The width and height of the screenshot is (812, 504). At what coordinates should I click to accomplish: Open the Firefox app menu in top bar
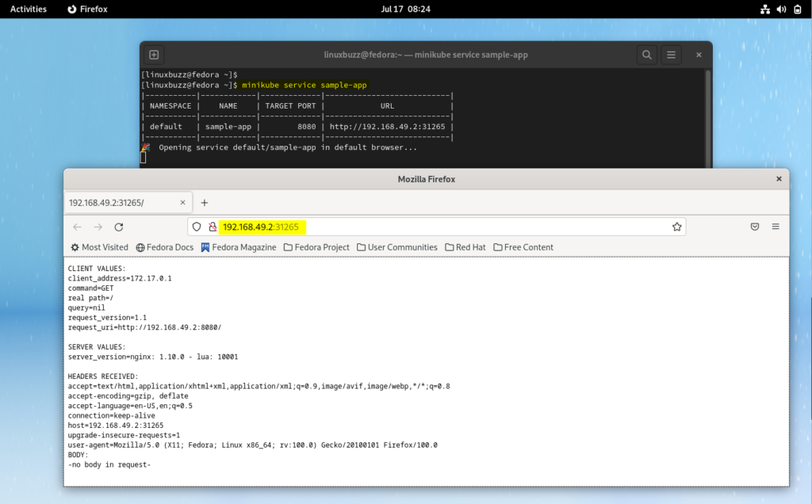pos(87,9)
